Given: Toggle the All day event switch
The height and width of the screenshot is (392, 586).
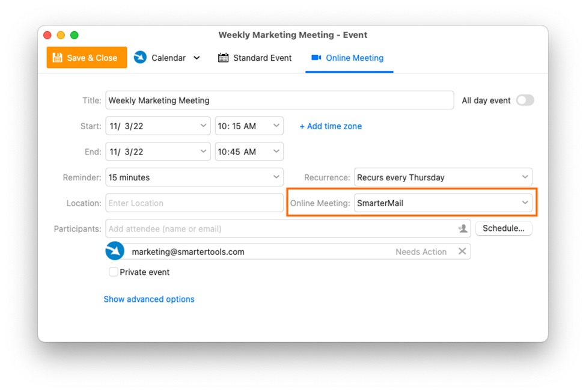Looking at the screenshot, I should (525, 100).
